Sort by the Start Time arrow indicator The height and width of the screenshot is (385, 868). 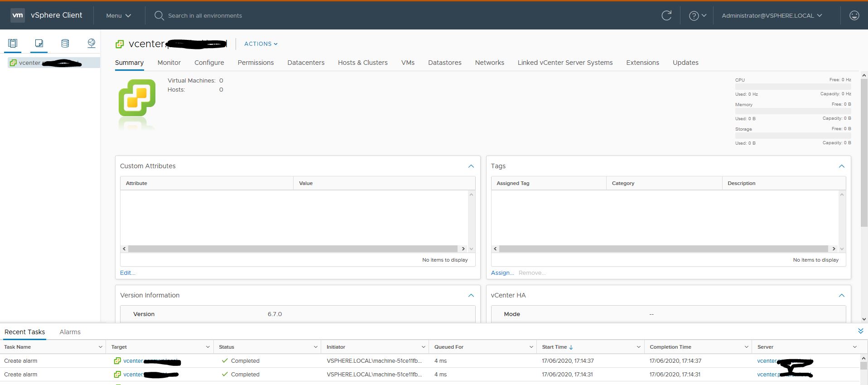tap(571, 347)
